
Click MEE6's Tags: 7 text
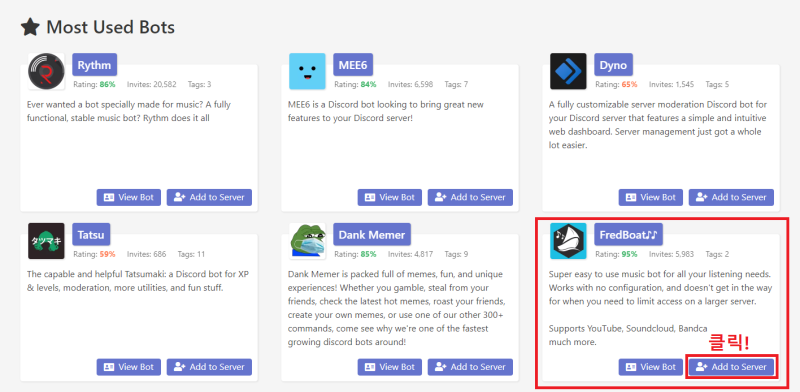[x=456, y=84]
